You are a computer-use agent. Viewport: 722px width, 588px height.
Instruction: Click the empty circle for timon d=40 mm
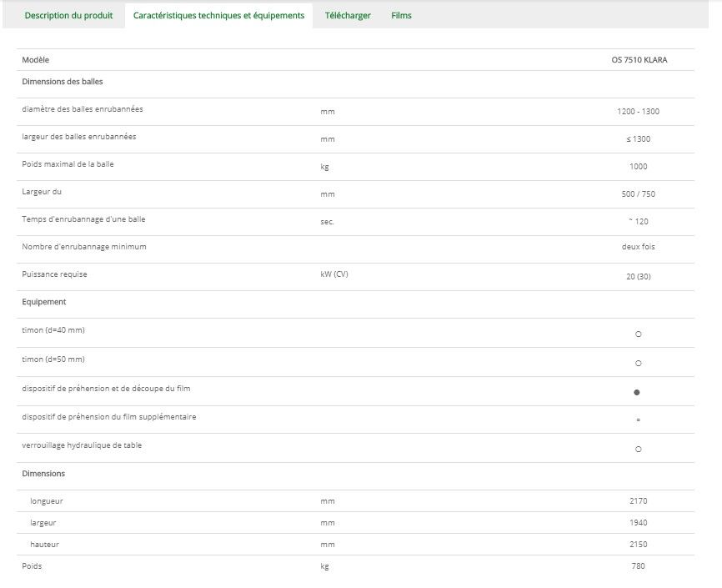point(638,334)
